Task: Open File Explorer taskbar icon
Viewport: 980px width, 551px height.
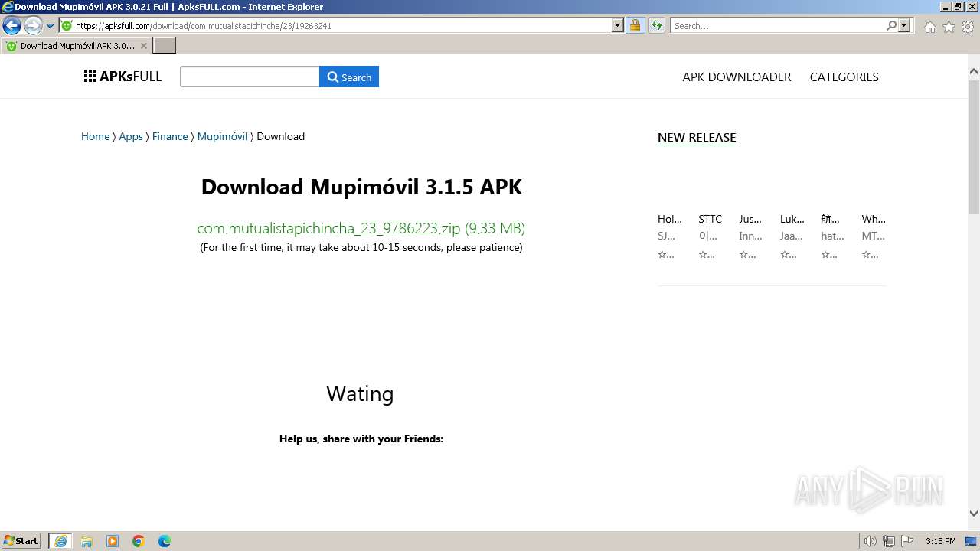Action: (x=87, y=541)
